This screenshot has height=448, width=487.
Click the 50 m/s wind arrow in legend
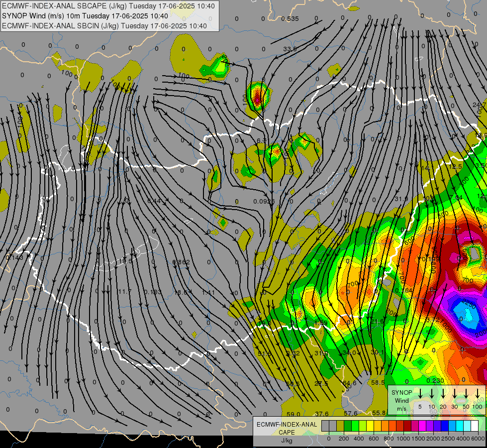tap(466, 393)
